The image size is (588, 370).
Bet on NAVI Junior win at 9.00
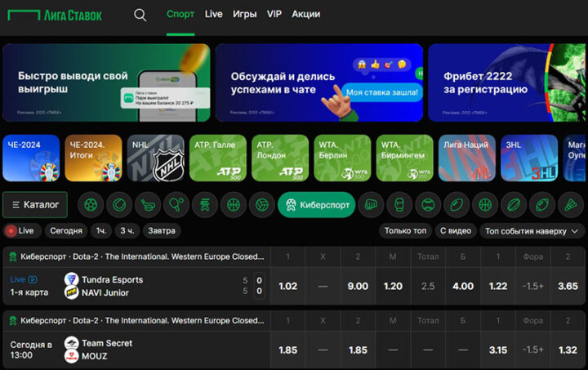tap(358, 286)
